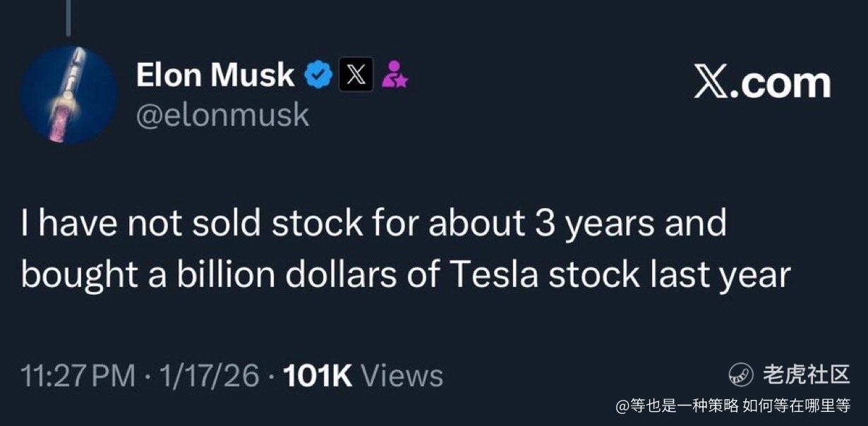
Task: Click the 101K view count number
Action: click(x=317, y=375)
